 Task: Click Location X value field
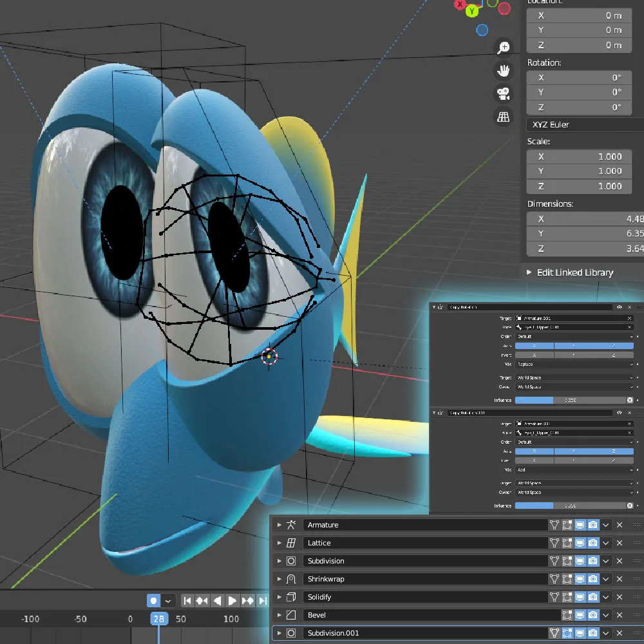(579, 15)
